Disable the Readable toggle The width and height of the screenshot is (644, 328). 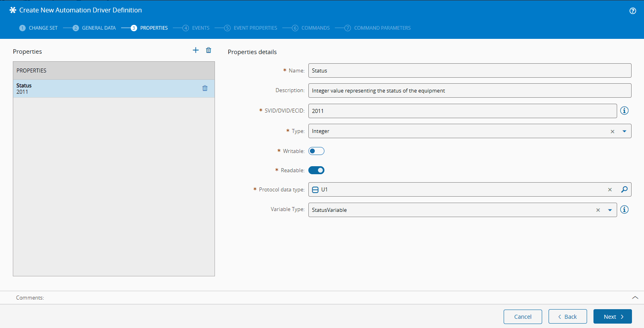(316, 170)
